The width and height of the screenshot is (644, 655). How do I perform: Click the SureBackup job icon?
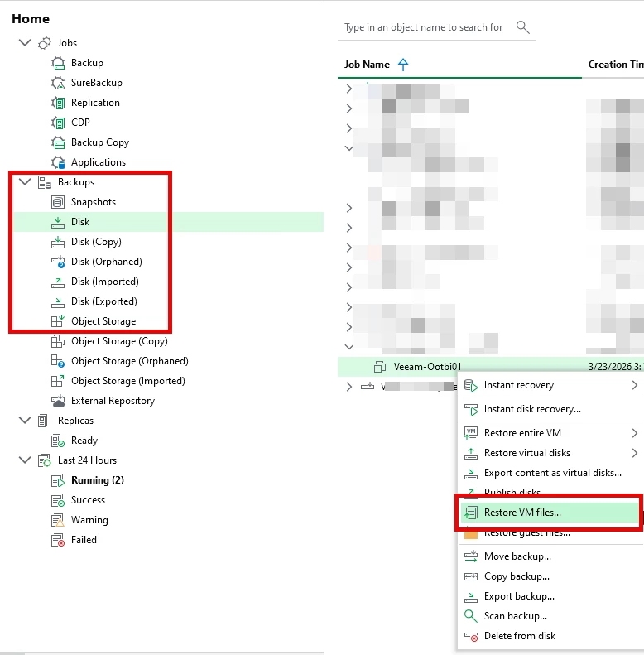pos(58,83)
